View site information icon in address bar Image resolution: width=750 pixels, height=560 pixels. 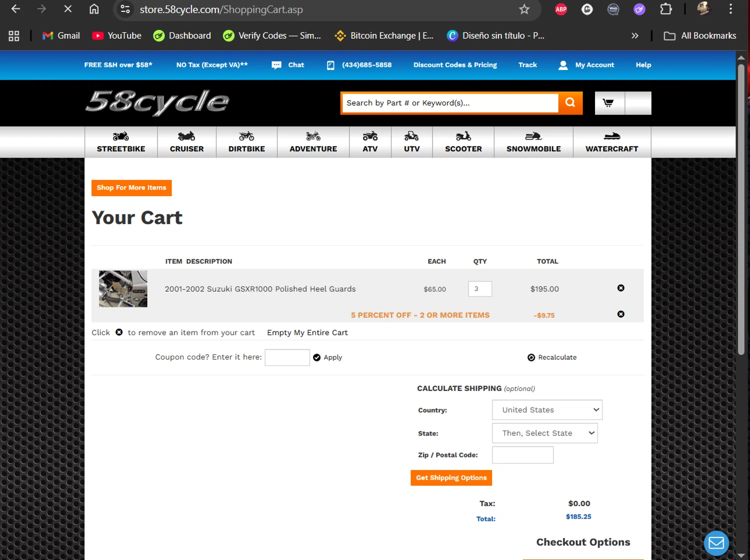[125, 9]
